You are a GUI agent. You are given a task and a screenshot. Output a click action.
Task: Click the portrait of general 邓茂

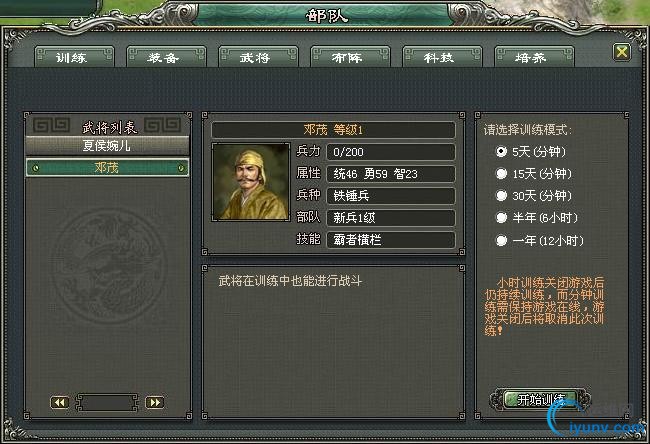(251, 182)
